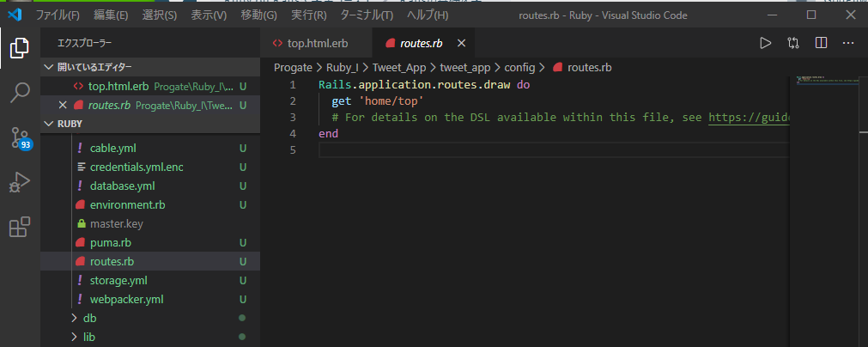868x347 pixels.
Task: Close the routes.rb editor tab
Action: (461, 43)
